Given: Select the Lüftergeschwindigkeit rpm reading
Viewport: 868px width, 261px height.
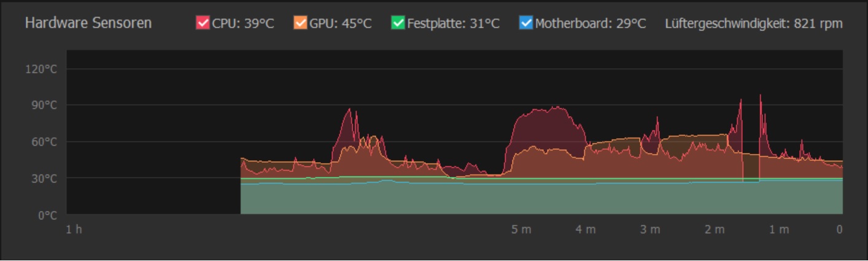Looking at the screenshot, I should click(x=754, y=24).
